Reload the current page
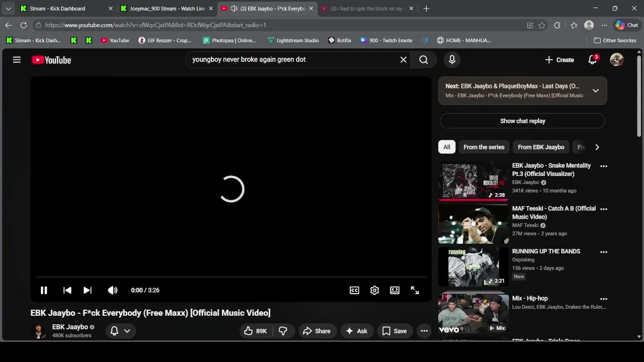The width and height of the screenshot is (644, 362). [x=24, y=25]
